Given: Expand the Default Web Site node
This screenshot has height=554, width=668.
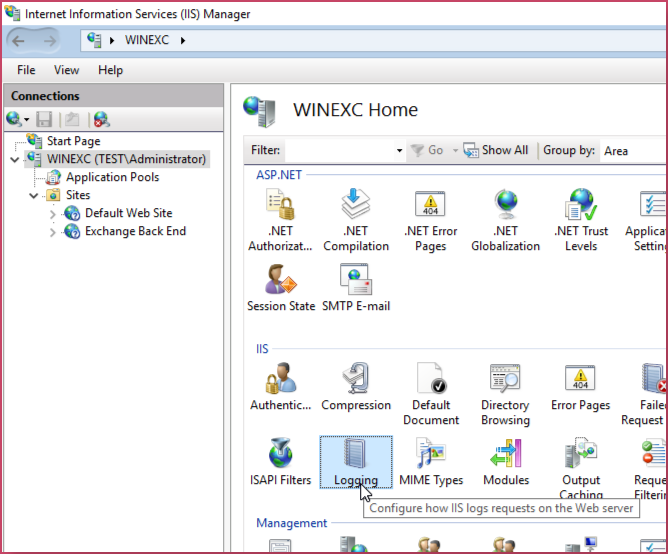Looking at the screenshot, I should pyautogui.click(x=53, y=214).
